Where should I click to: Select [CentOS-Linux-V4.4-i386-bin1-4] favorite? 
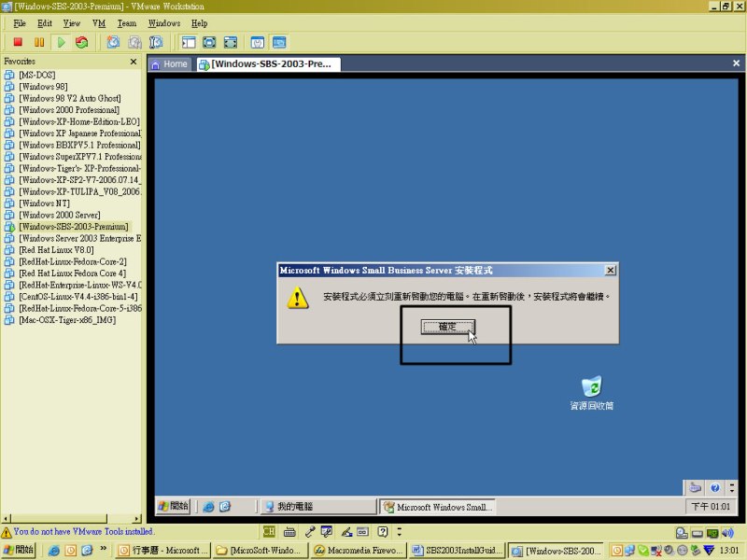[x=78, y=297]
